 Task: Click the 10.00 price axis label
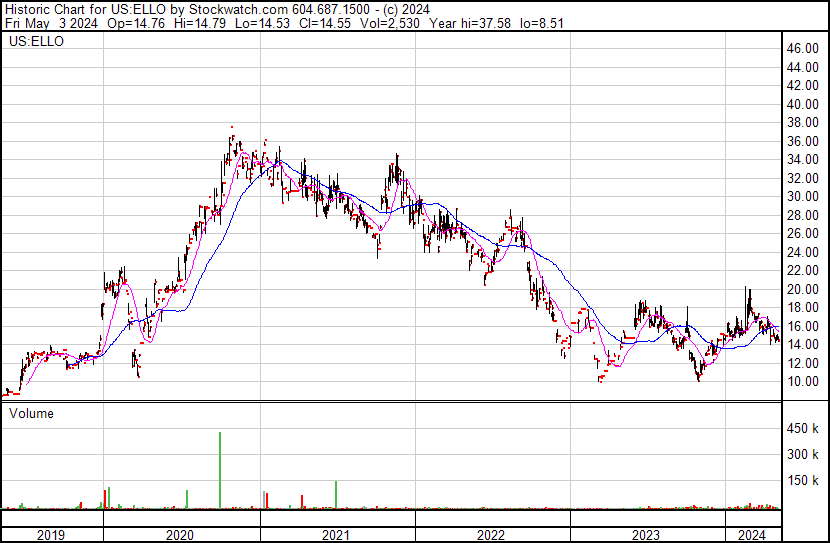pyautogui.click(x=802, y=382)
